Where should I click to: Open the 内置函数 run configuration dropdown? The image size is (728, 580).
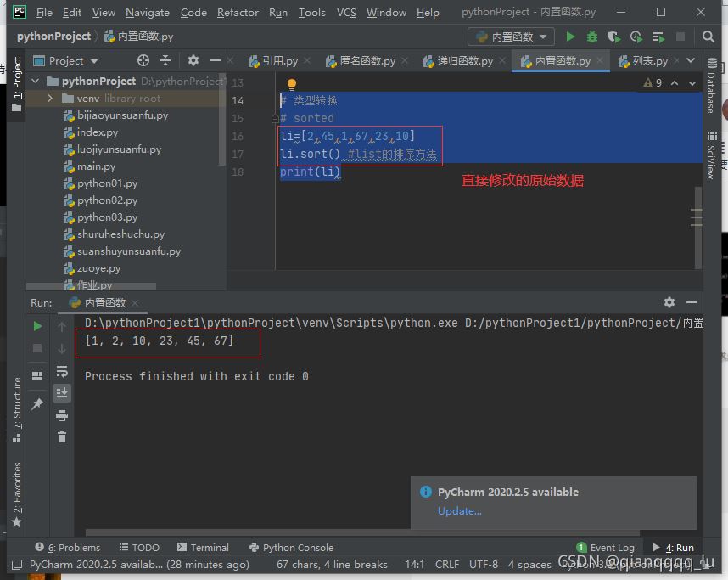click(x=511, y=37)
